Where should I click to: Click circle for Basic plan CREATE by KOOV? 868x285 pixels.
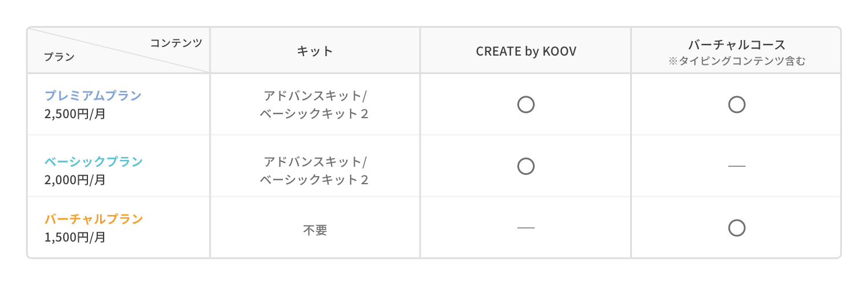coord(525,166)
